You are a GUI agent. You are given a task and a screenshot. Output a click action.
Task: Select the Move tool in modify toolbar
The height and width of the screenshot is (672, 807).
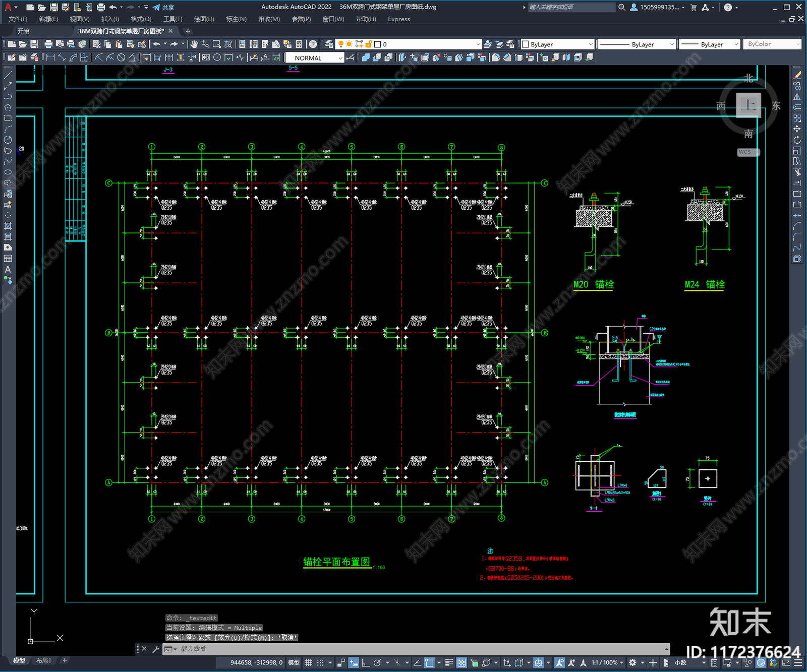click(797, 129)
